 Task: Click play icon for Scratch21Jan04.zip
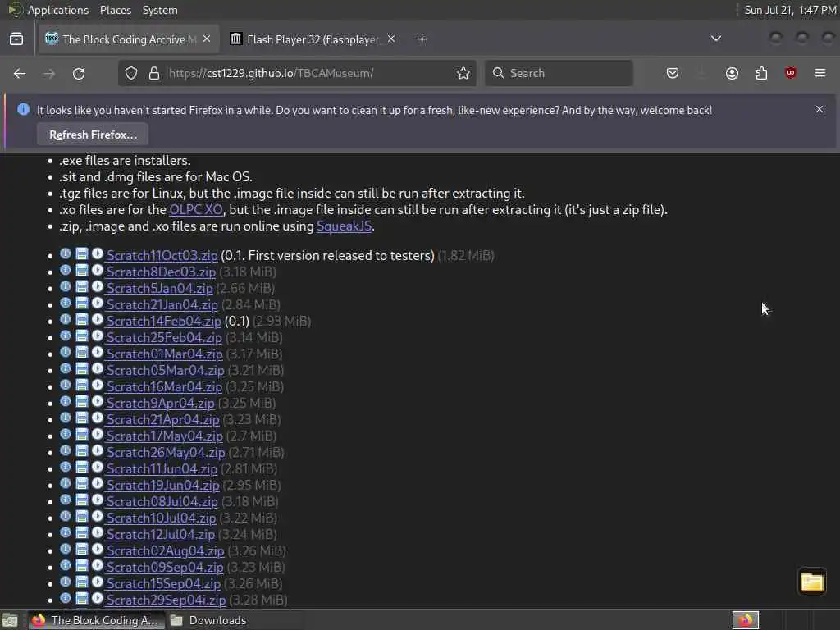pos(98,303)
